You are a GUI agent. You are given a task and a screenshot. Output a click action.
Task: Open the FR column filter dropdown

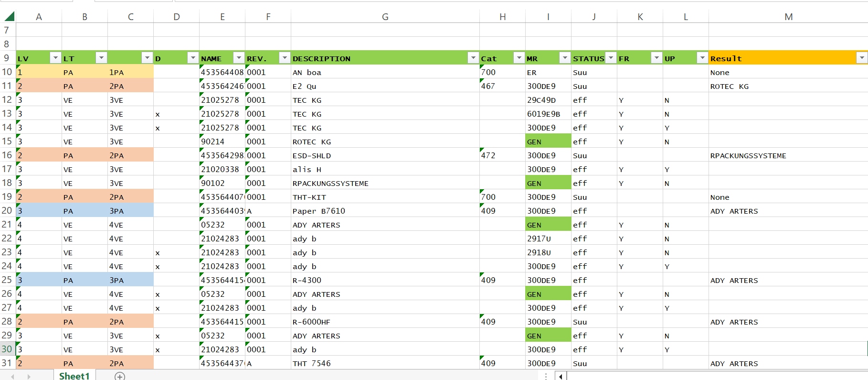click(656, 58)
